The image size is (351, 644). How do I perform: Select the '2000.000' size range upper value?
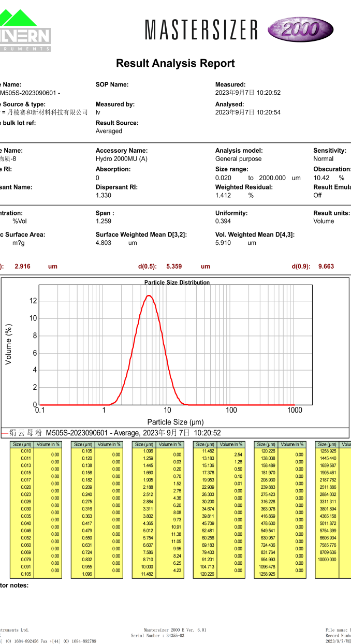[x=272, y=178]
